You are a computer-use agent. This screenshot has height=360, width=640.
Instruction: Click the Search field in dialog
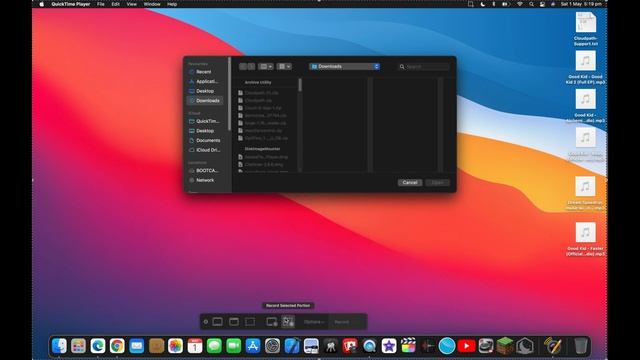coord(424,67)
